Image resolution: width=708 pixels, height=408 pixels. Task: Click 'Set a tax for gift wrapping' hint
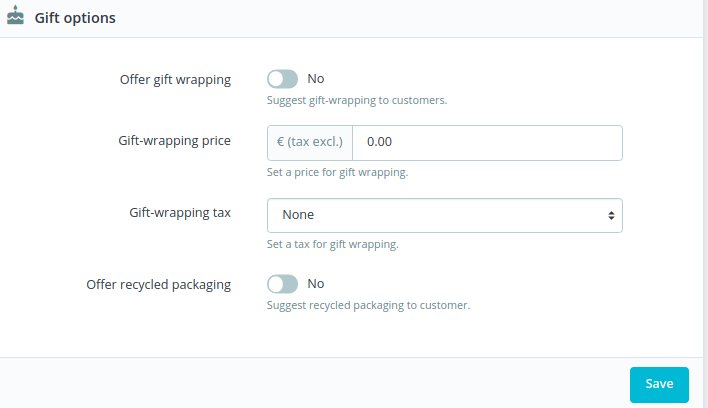pyautogui.click(x=332, y=245)
